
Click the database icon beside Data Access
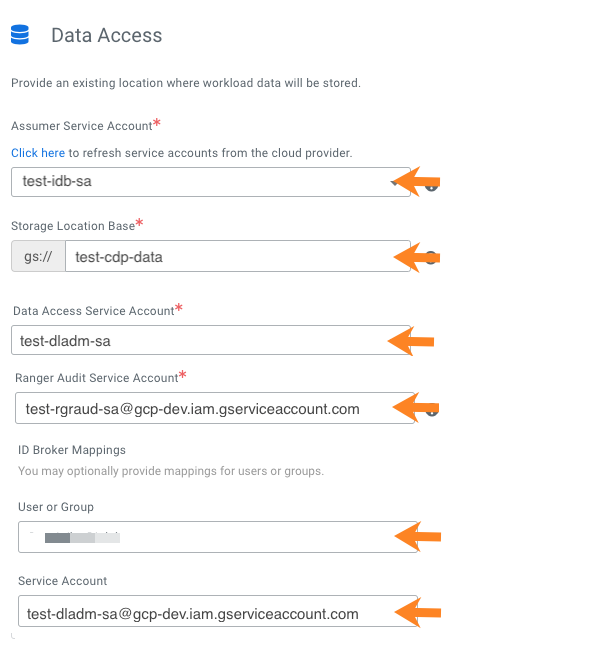[19, 35]
